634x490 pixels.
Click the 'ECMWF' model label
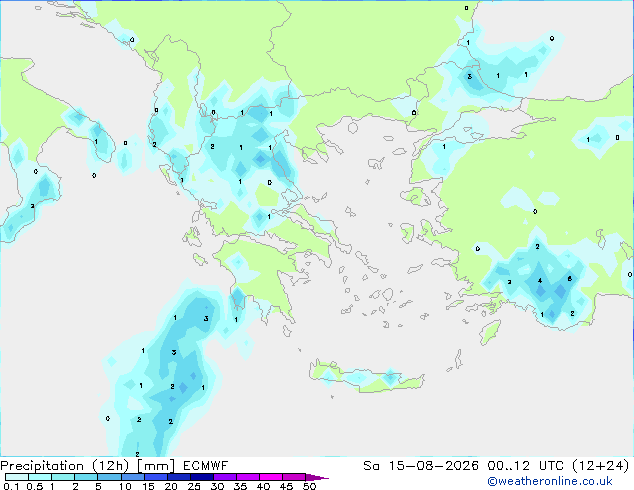(205, 466)
